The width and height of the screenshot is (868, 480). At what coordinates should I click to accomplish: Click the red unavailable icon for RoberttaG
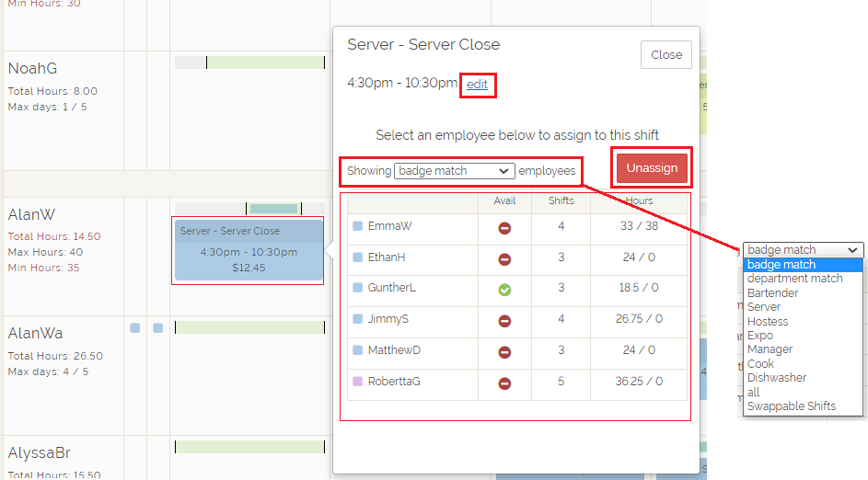point(504,382)
